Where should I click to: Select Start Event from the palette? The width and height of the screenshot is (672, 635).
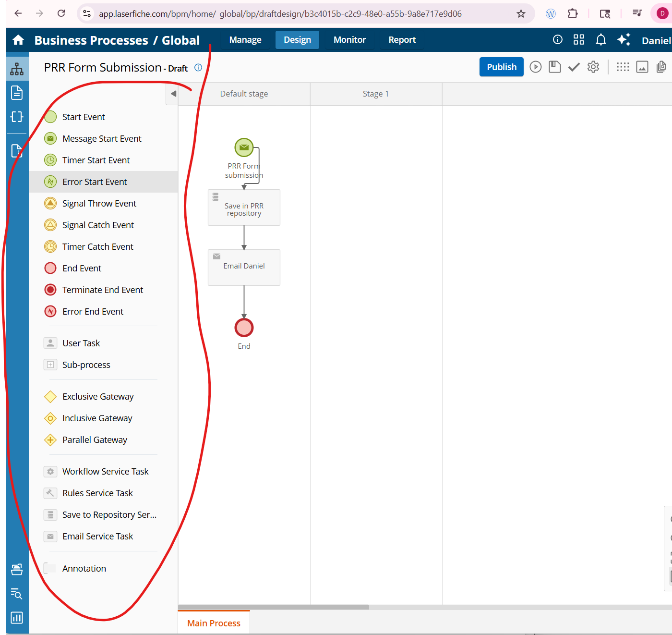tap(103, 117)
